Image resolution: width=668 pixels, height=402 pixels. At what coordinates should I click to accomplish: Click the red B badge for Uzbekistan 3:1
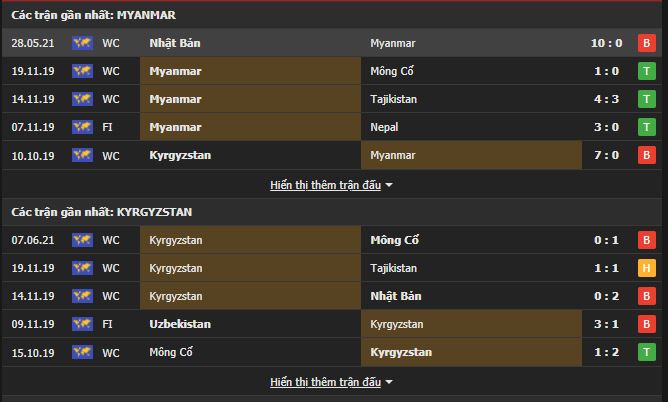pos(646,324)
